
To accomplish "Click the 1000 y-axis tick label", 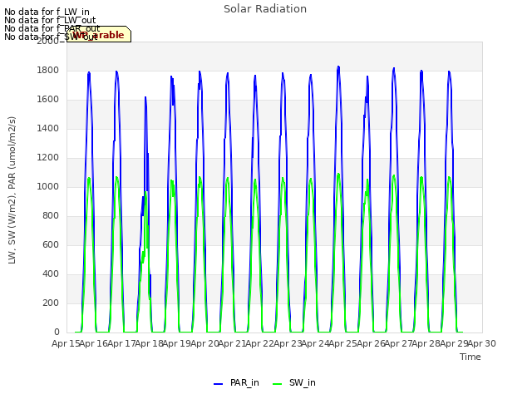I will [48, 186].
